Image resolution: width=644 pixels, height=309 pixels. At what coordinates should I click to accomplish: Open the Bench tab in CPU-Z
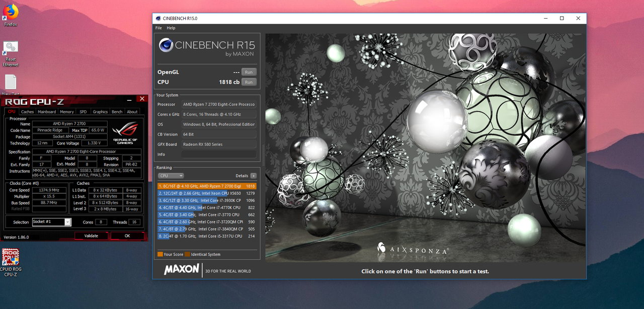tap(117, 112)
